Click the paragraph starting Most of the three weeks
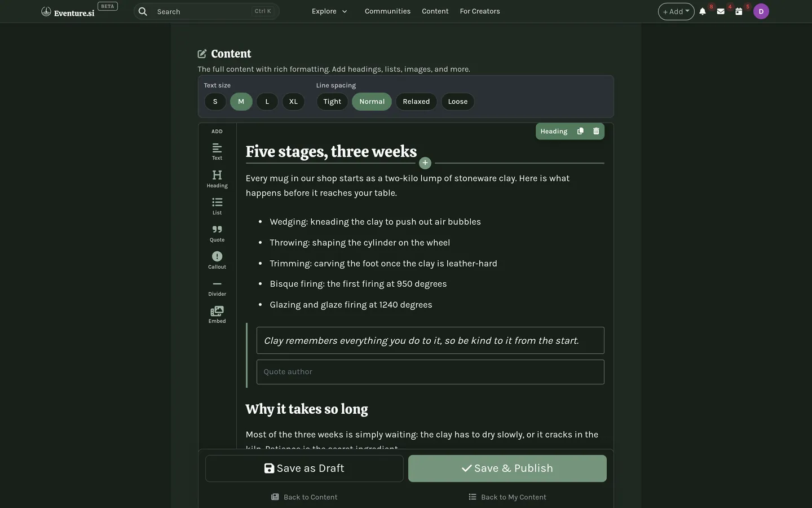 click(x=422, y=441)
